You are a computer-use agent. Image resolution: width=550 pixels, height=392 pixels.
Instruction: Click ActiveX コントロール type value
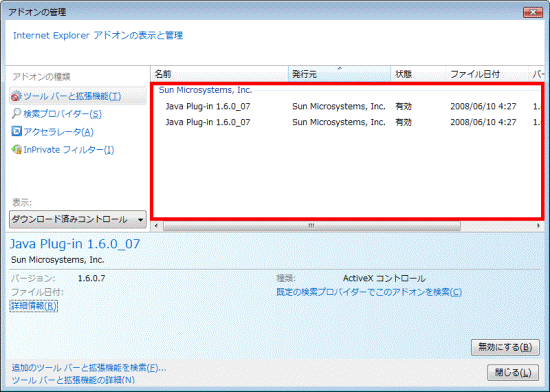tap(384, 278)
